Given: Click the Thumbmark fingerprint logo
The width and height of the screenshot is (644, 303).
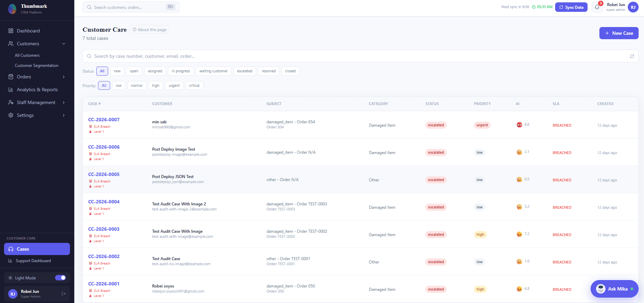Looking at the screenshot, I should [12, 9].
